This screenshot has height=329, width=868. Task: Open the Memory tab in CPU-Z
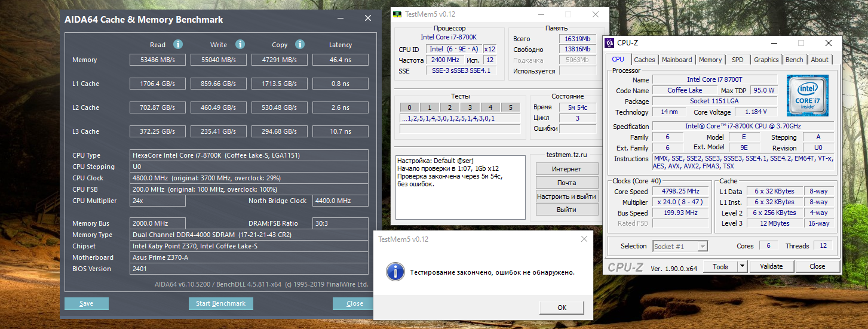710,60
